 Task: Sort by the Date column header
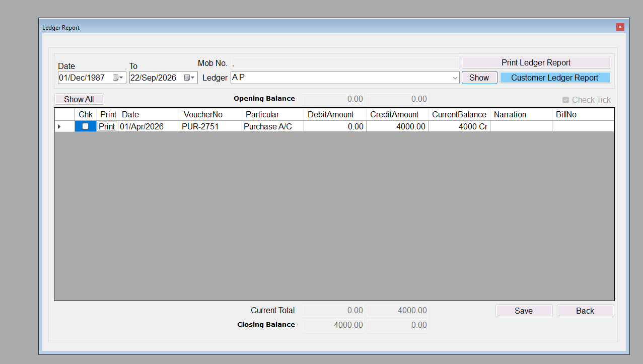pos(149,114)
